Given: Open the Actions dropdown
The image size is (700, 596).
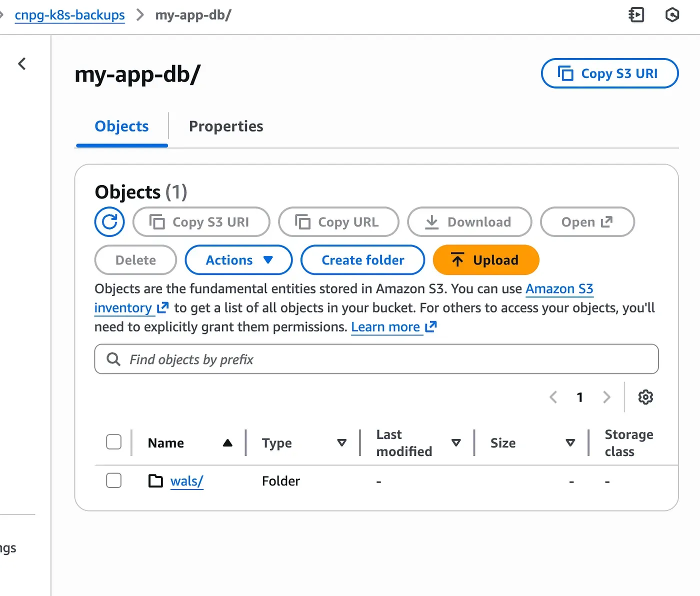Looking at the screenshot, I should pos(238,259).
